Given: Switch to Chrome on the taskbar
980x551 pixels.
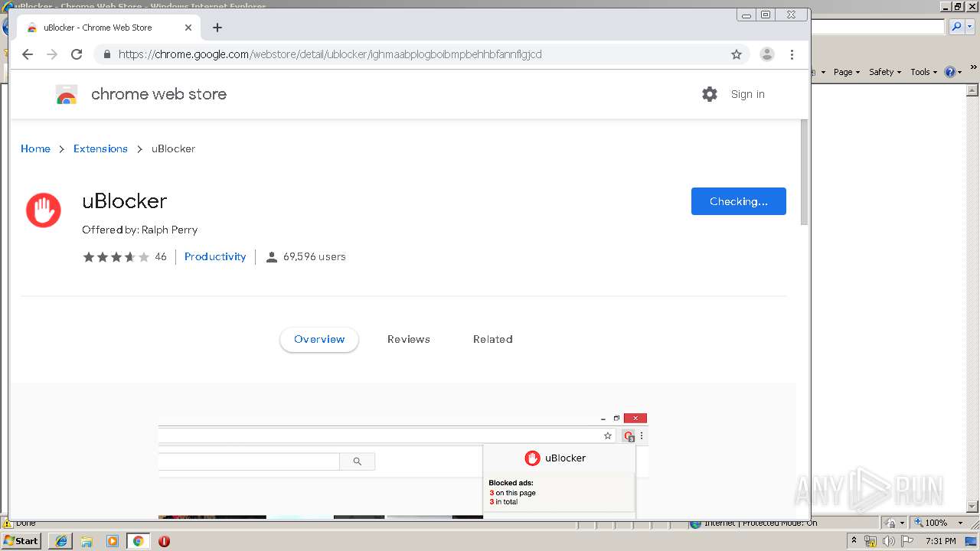Looking at the screenshot, I should coord(138,541).
